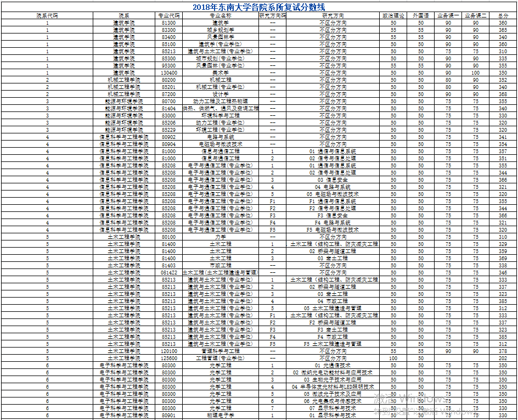Select the total score cell 365
Image resolution: width=518 pixels, height=420 pixels.
pos(503,30)
